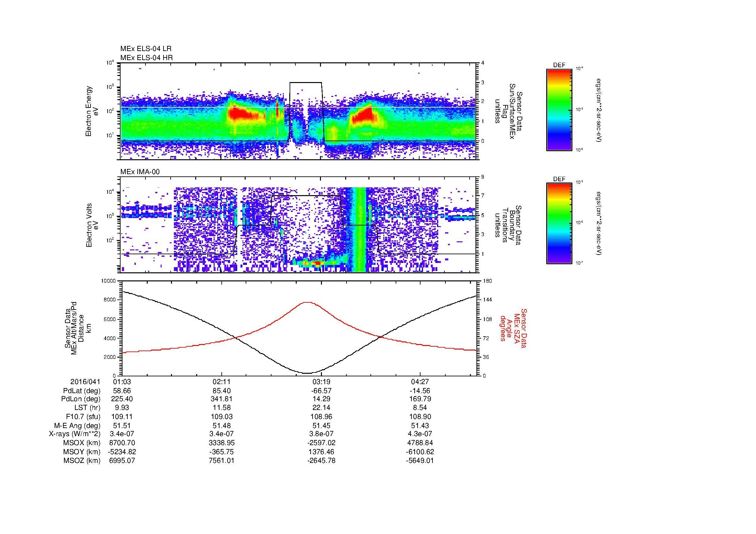Click the F10.7 value 109.11

(x=122, y=416)
